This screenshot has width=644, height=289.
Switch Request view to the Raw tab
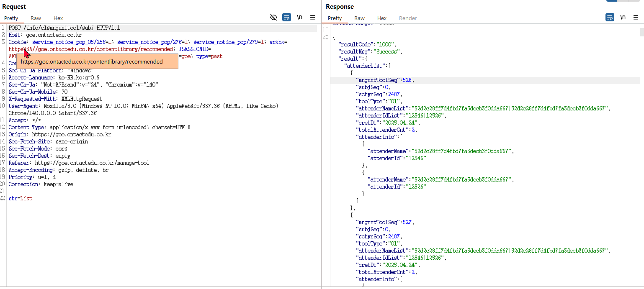click(x=36, y=18)
